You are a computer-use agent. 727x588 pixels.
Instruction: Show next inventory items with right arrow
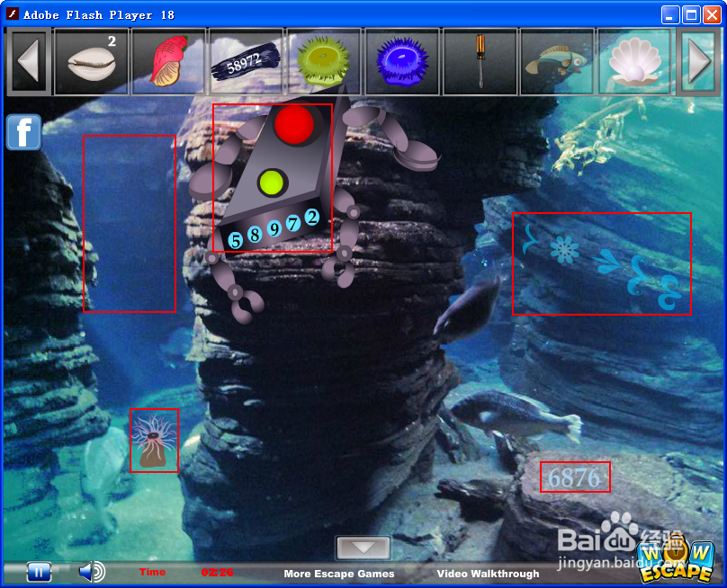pos(698,62)
